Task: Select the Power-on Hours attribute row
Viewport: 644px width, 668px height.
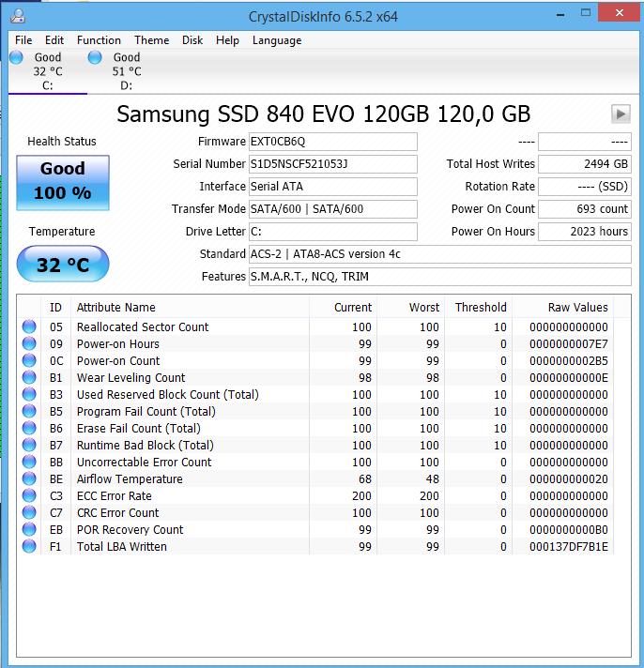Action: 118,343
